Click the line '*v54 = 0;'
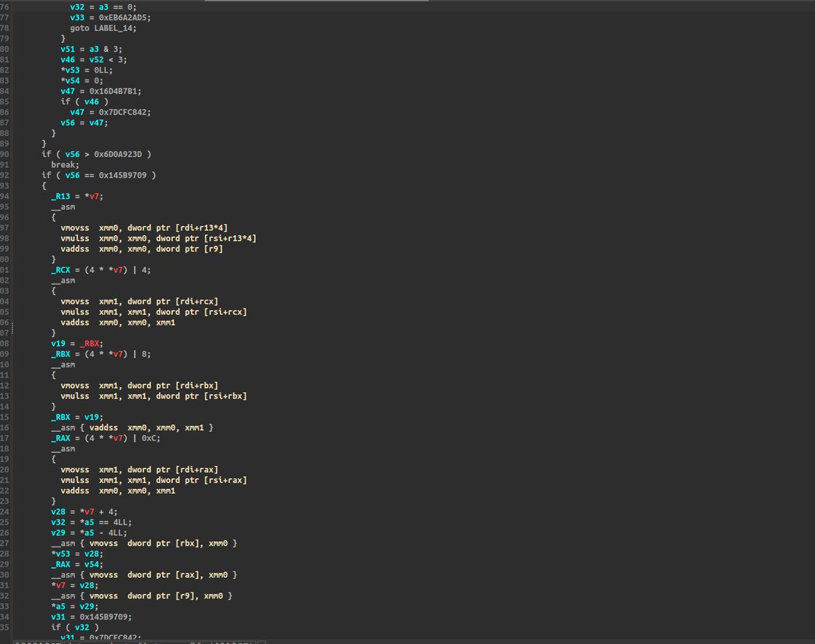 (81, 81)
